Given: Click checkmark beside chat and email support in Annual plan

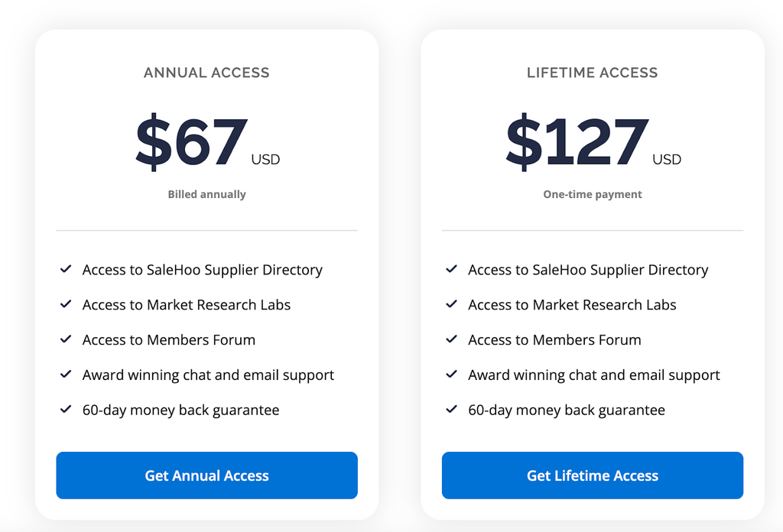Looking at the screenshot, I should [x=66, y=375].
